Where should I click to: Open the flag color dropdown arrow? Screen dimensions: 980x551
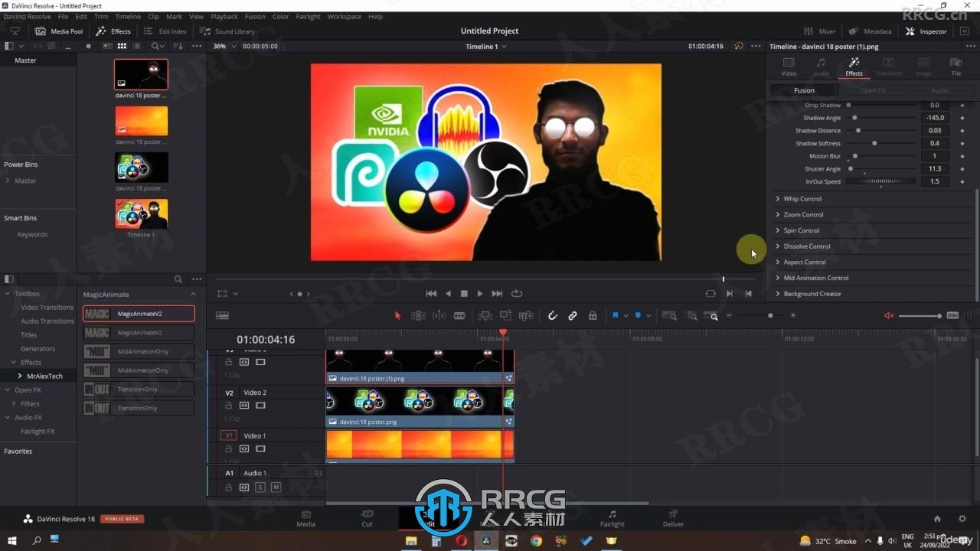[626, 315]
